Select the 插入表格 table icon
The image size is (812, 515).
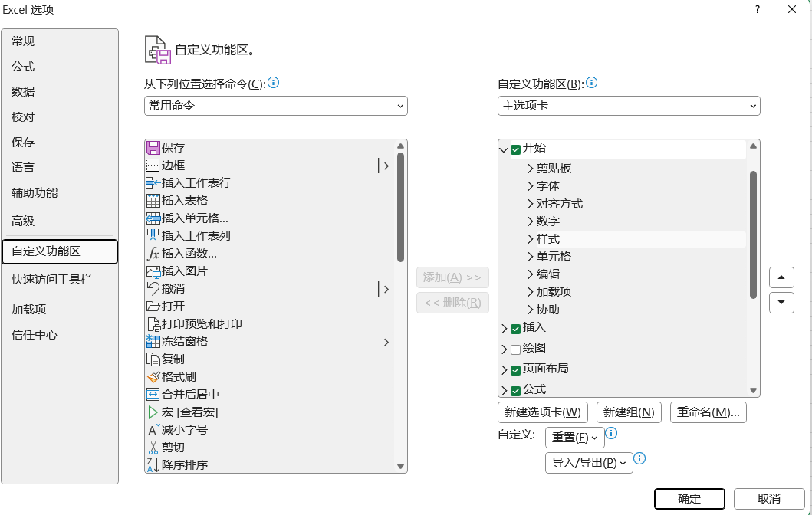[153, 200]
